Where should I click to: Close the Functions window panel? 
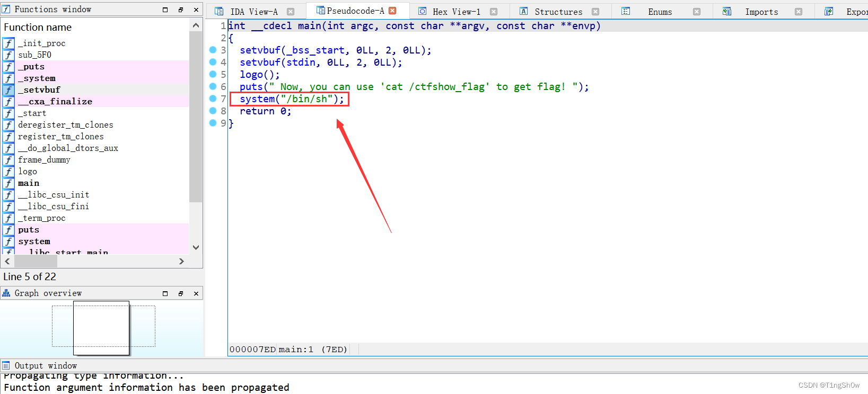coord(196,10)
